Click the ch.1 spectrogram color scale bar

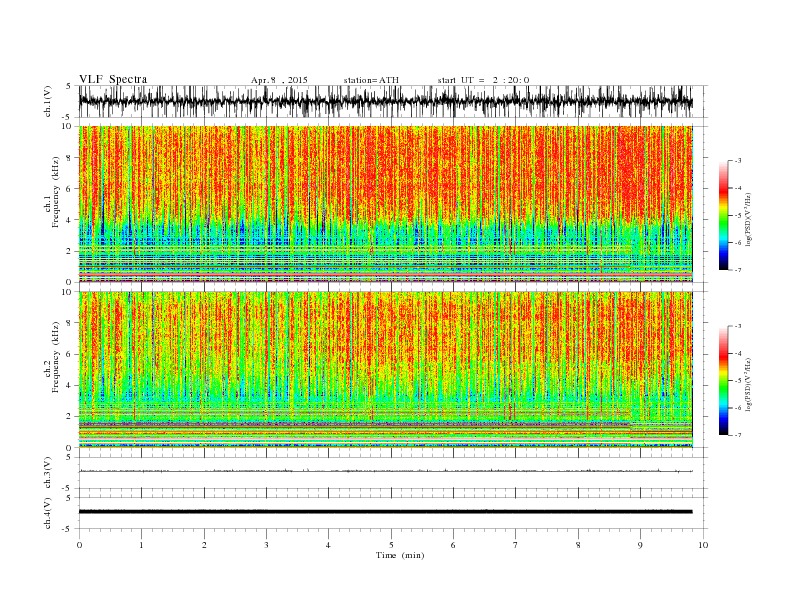tap(723, 216)
